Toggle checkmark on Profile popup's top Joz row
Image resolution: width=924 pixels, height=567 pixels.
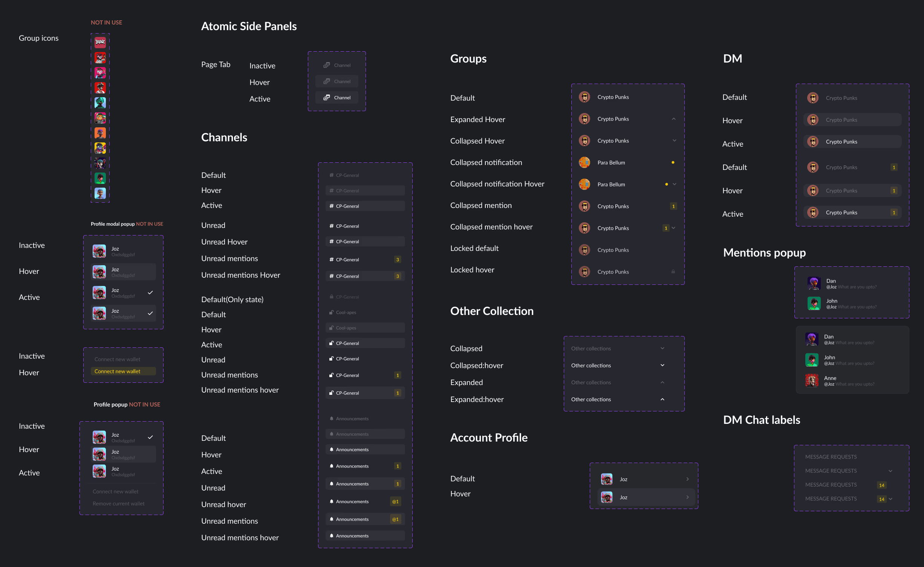150,437
